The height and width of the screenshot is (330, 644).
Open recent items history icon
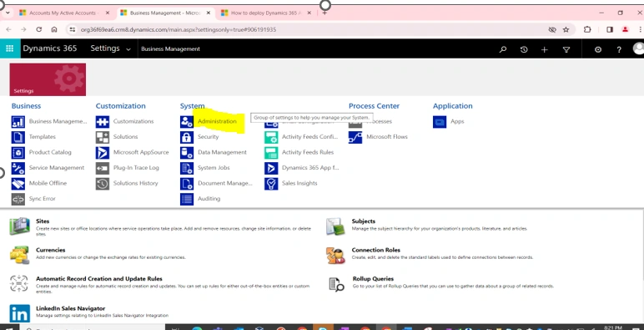524,49
